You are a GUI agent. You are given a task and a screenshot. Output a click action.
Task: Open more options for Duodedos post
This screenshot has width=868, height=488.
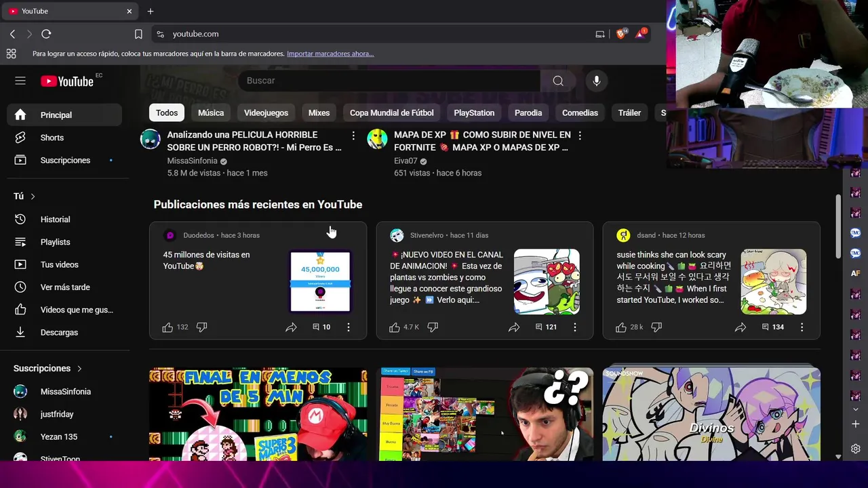coord(349,327)
